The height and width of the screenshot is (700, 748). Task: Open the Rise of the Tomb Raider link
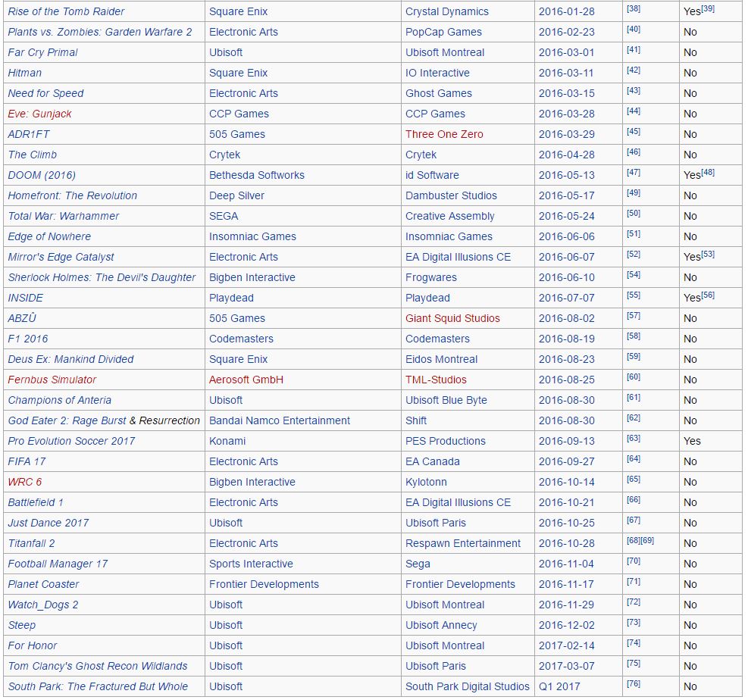pos(66,11)
